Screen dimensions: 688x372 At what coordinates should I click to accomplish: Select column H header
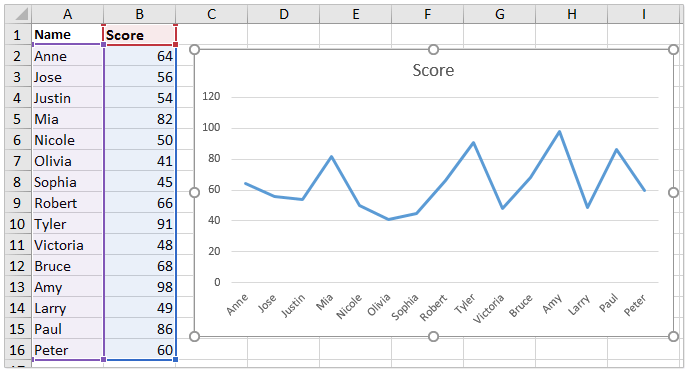[571, 14]
